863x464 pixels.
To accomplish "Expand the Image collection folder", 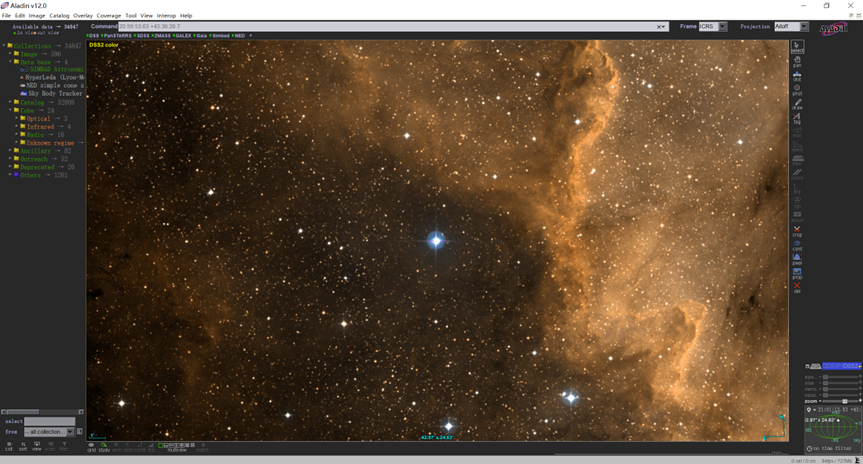I will [10, 54].
